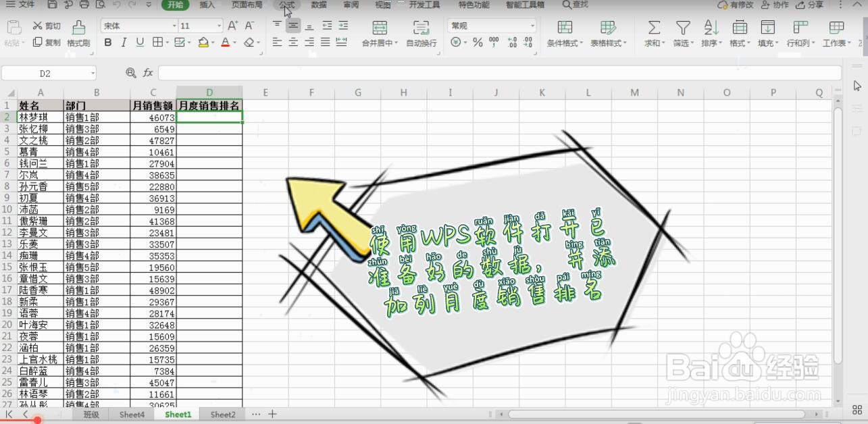Toggle top vertical alignment
868x424 pixels.
tap(277, 26)
